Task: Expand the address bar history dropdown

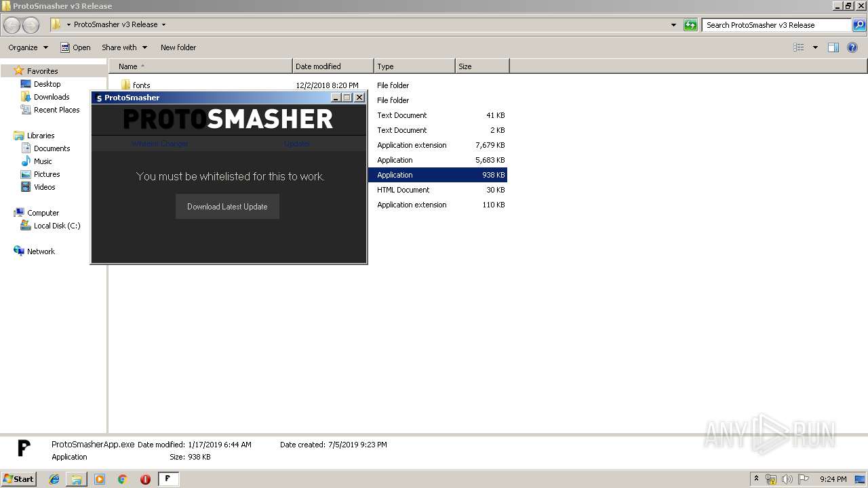Action: pyautogui.click(x=673, y=25)
